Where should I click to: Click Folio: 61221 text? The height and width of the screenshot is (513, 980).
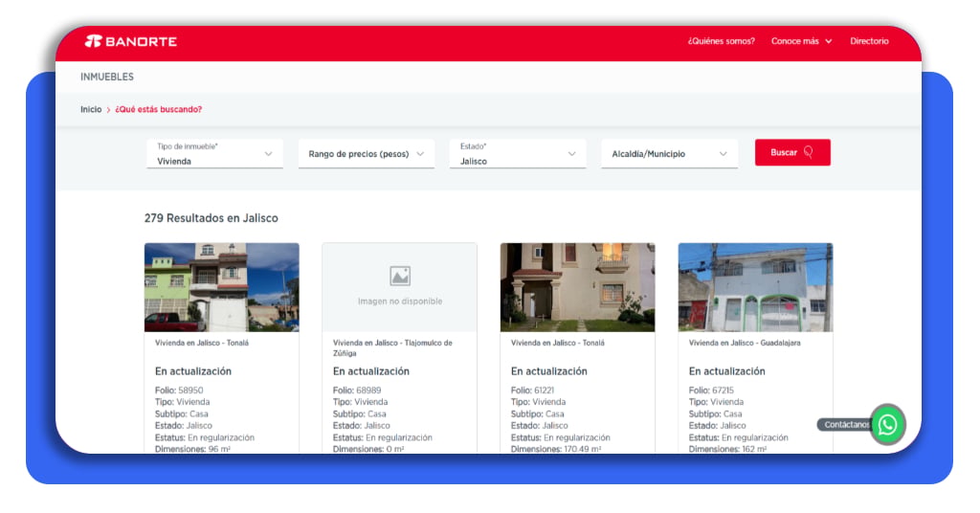[x=532, y=390]
